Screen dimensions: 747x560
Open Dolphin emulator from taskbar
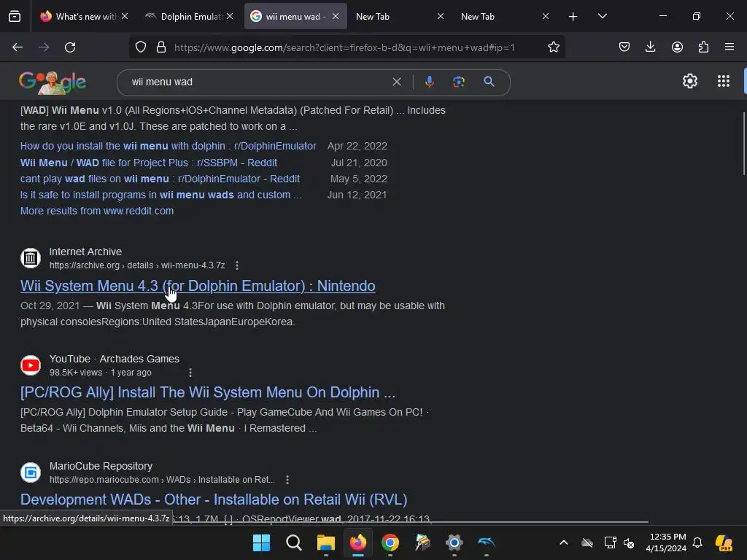487,542
